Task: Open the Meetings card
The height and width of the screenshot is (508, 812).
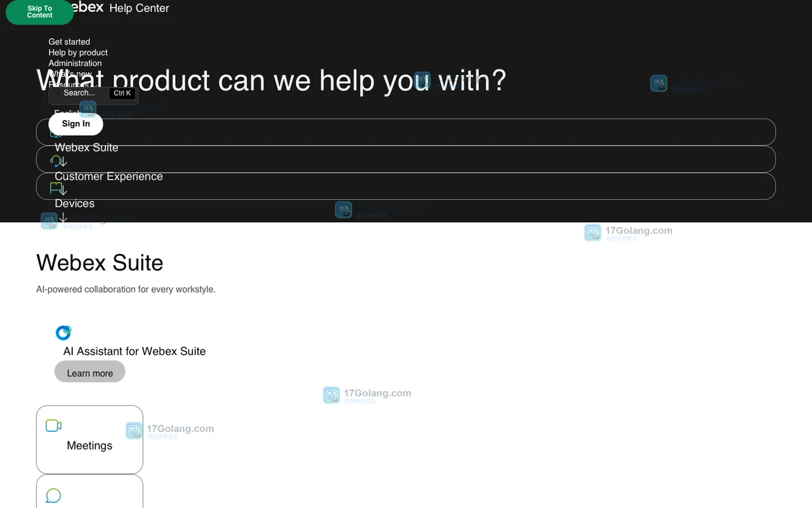Action: click(x=89, y=439)
